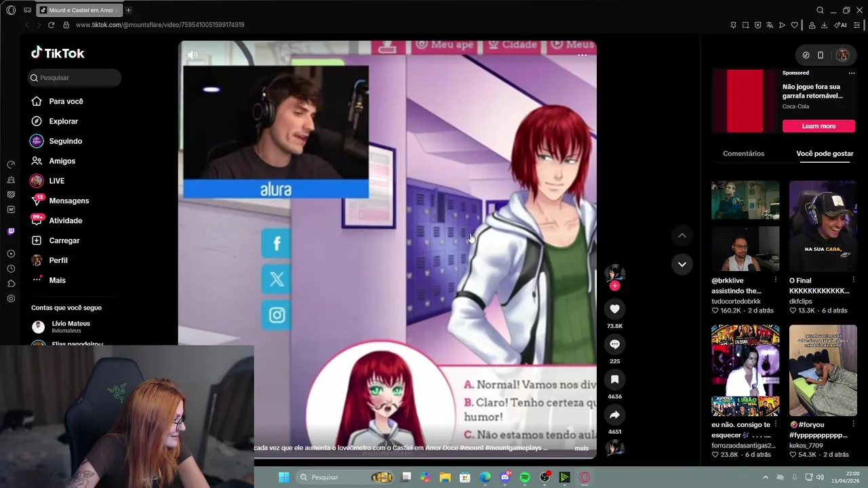The image size is (868, 488).
Task: Open the browser easy setup sliders icon
Action: coord(856,25)
